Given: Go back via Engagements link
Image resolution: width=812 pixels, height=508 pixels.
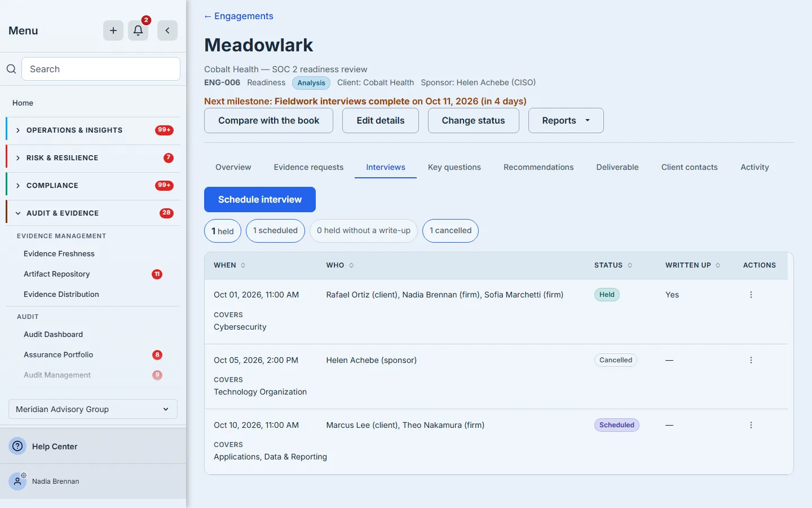Looking at the screenshot, I should (x=239, y=16).
